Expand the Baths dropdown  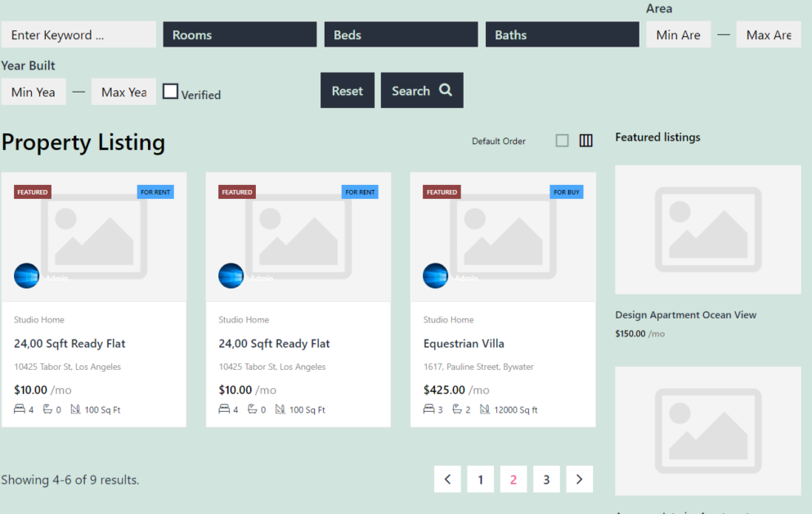[x=562, y=34]
